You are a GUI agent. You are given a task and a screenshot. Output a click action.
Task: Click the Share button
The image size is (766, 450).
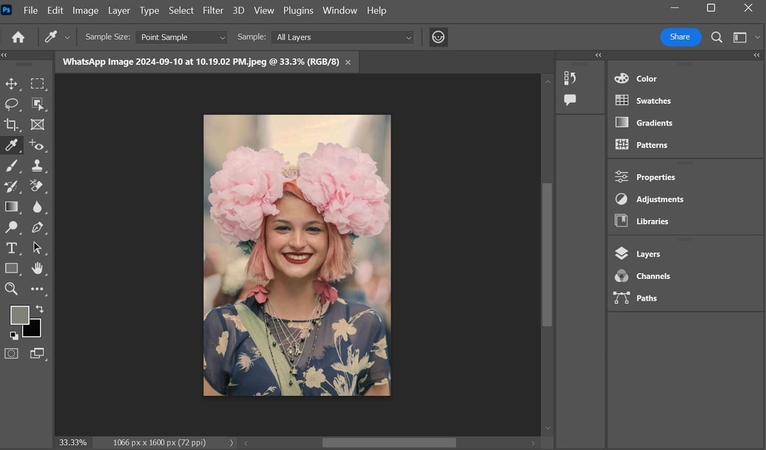click(x=681, y=37)
